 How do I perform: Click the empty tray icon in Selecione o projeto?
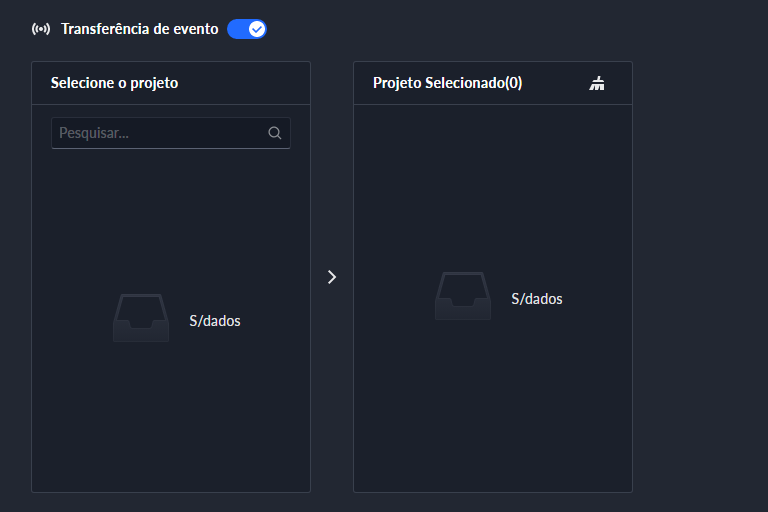coord(140,319)
